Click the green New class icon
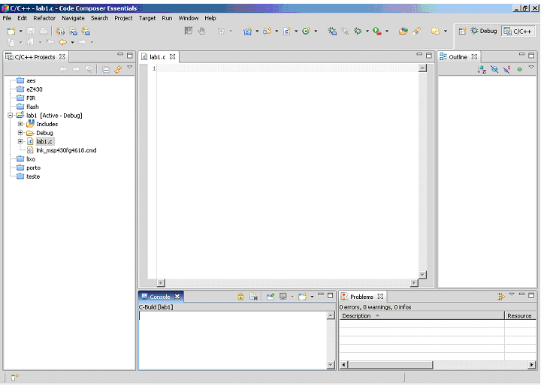This screenshot has width=541, height=392. pos(306,32)
